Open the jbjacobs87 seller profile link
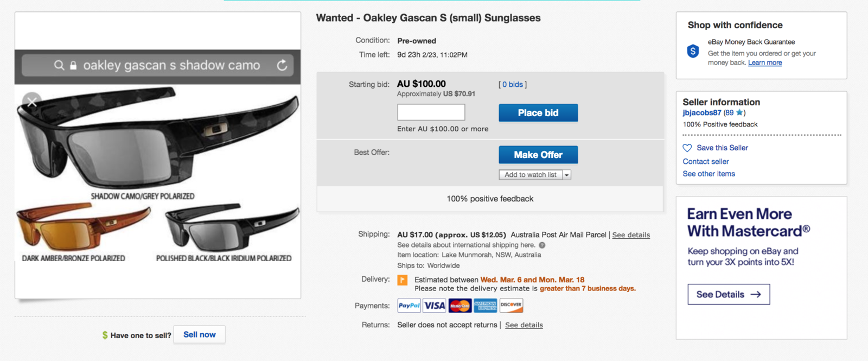868x361 pixels. pos(702,113)
